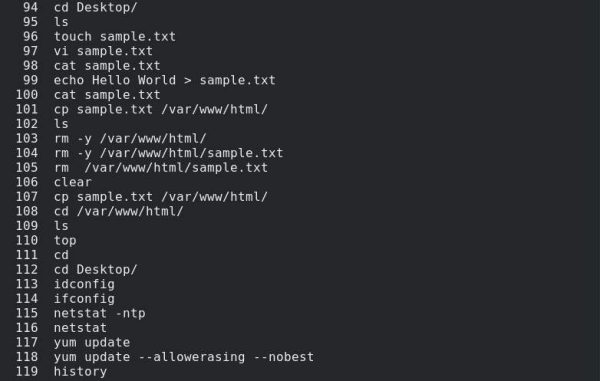Screen dimensions: 600x381
Task: Click the 'top' command on line 110
Action: [65, 241]
